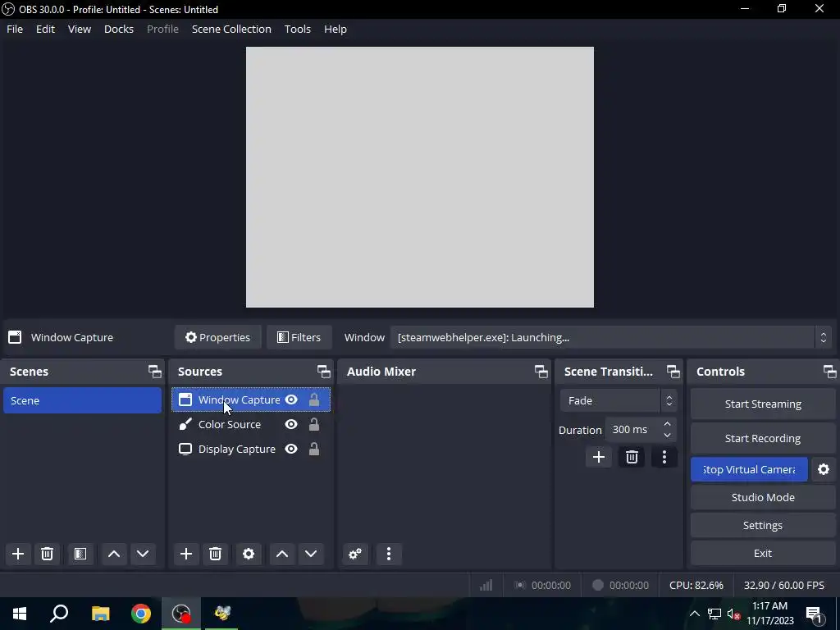Open the File menu
Viewport: 840px width, 630px height.
[x=15, y=29]
